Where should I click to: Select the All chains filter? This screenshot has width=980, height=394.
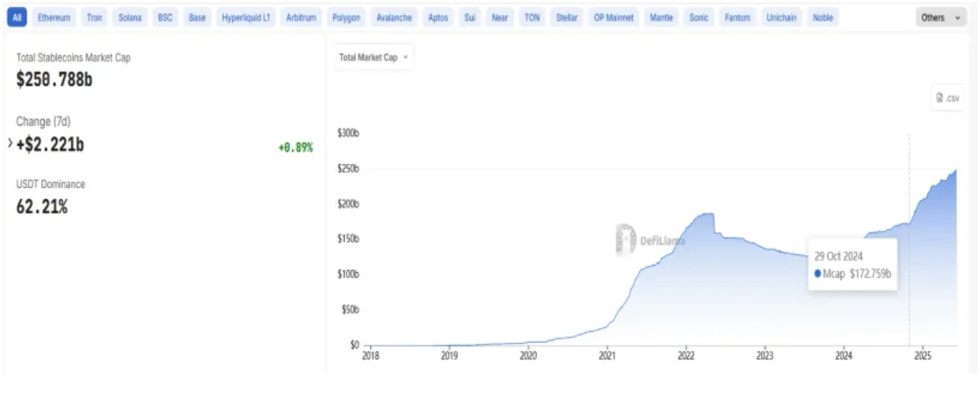click(x=17, y=18)
